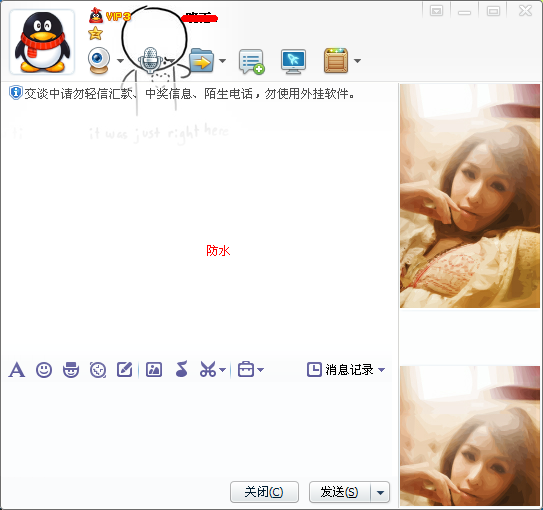Open the smiley emoticon picker
The width and height of the screenshot is (543, 510).
tap(44, 370)
